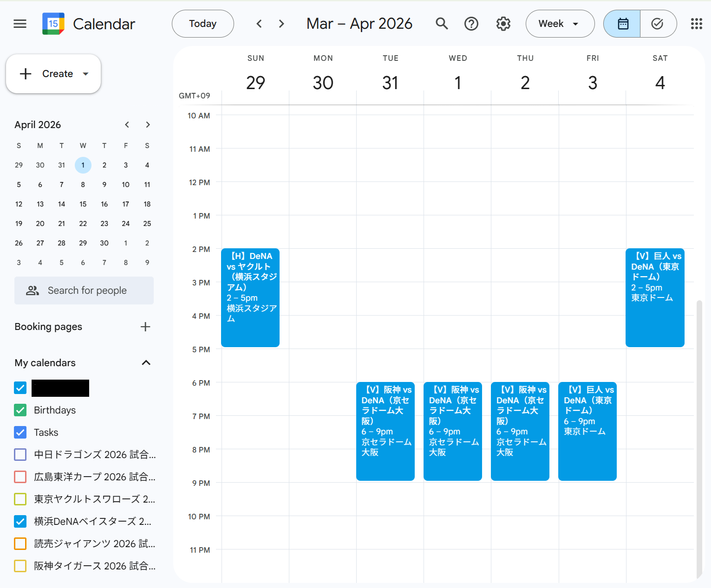Collapse the My calendars section
711x588 pixels.
146,363
